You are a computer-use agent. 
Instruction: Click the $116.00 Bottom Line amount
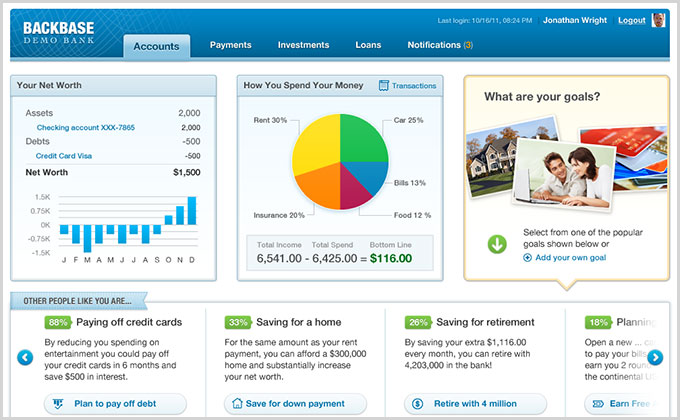pos(391,259)
